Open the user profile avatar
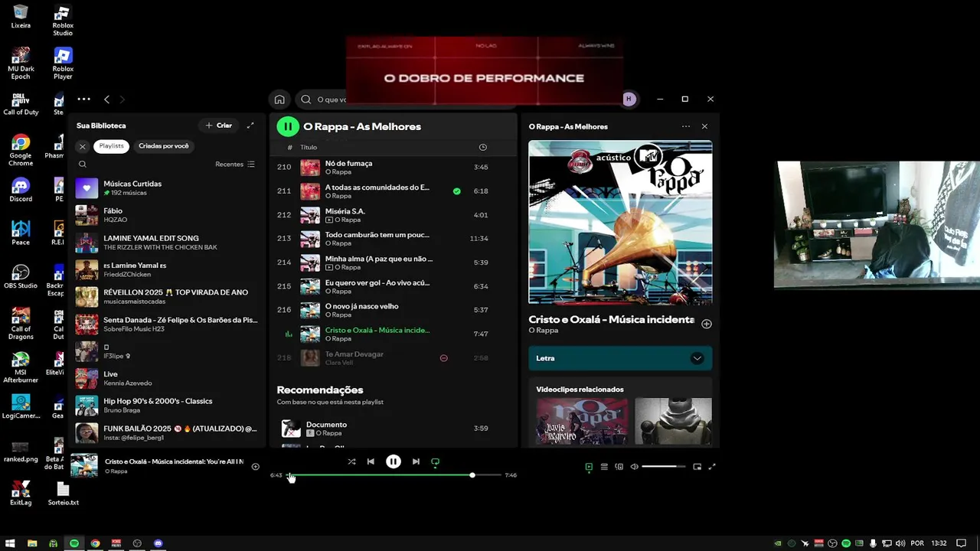Viewport: 980px width, 551px height. [629, 99]
